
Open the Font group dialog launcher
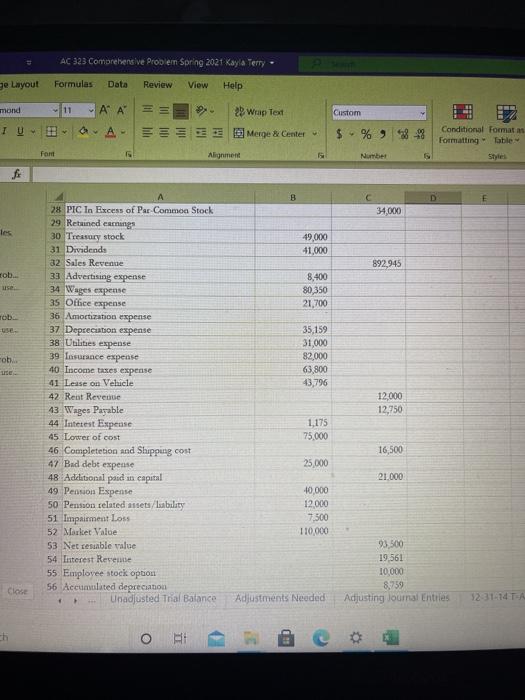pyautogui.click(x=129, y=154)
